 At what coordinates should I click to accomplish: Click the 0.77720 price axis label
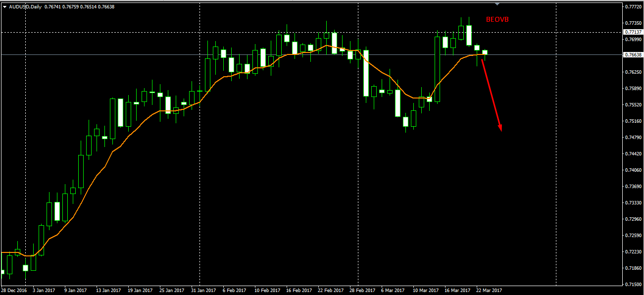click(634, 7)
